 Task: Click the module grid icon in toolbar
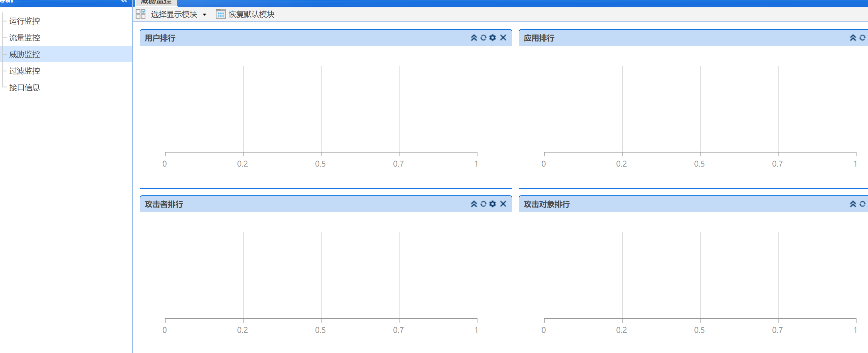pyautogui.click(x=141, y=14)
